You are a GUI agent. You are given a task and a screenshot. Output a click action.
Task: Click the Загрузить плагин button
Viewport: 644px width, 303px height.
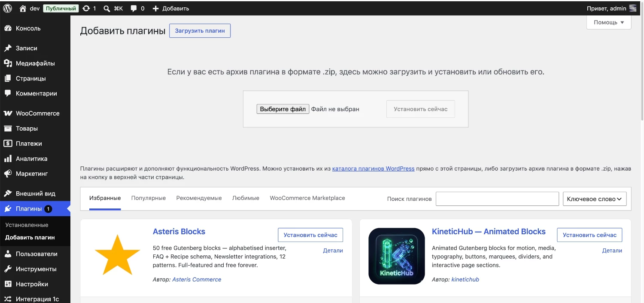[x=200, y=31]
